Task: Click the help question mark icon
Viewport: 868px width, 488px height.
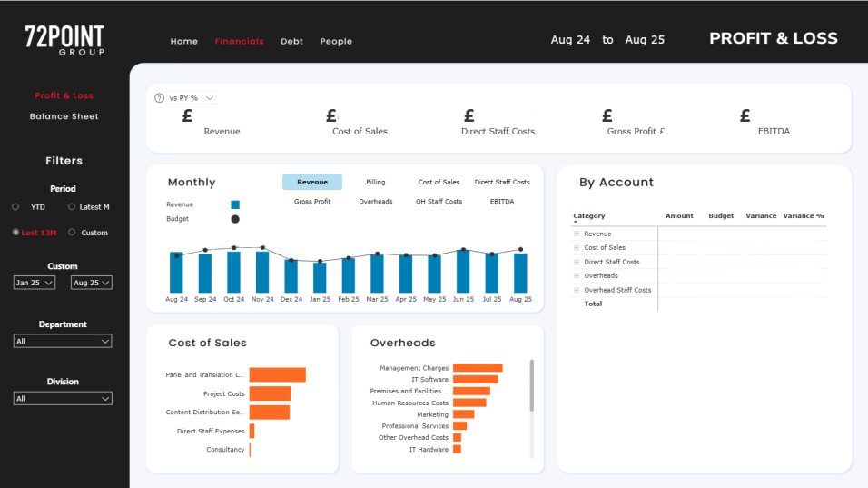Action: pos(160,97)
